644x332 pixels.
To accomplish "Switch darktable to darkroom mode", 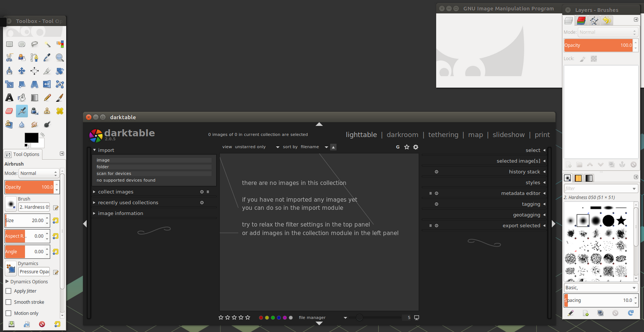I will [402, 134].
